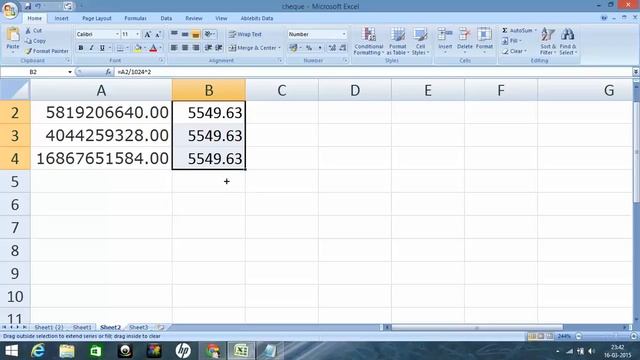Select column C header

tap(282, 90)
